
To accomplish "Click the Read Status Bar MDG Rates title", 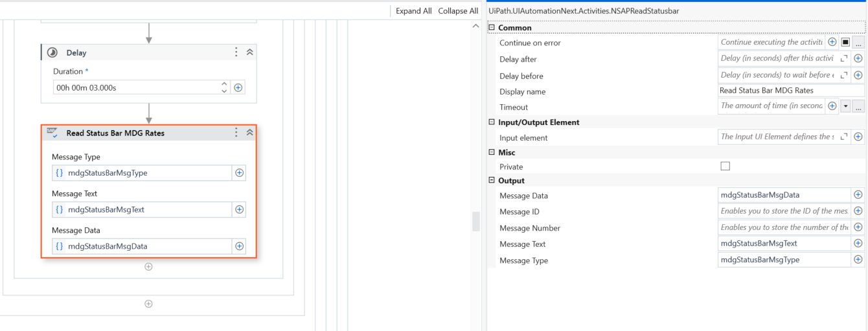I will pyautogui.click(x=115, y=133).
